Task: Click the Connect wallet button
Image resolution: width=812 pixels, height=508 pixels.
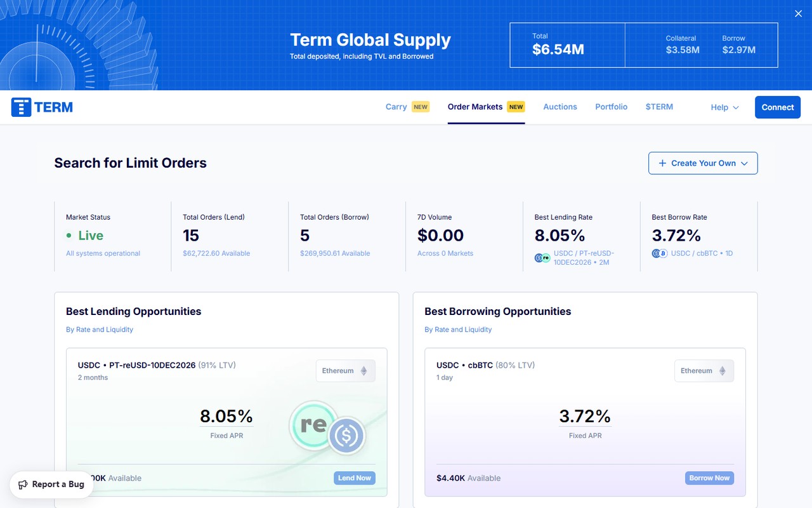Action: pos(778,107)
